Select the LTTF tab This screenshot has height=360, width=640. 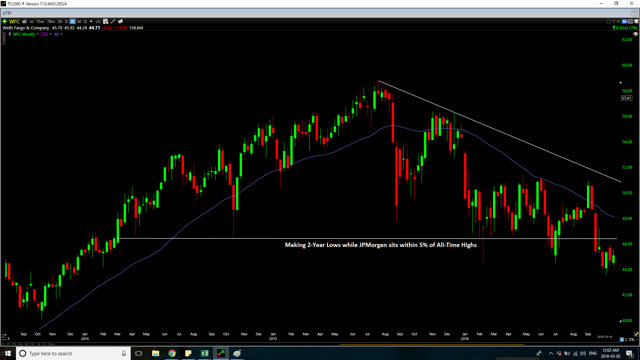click(7, 13)
